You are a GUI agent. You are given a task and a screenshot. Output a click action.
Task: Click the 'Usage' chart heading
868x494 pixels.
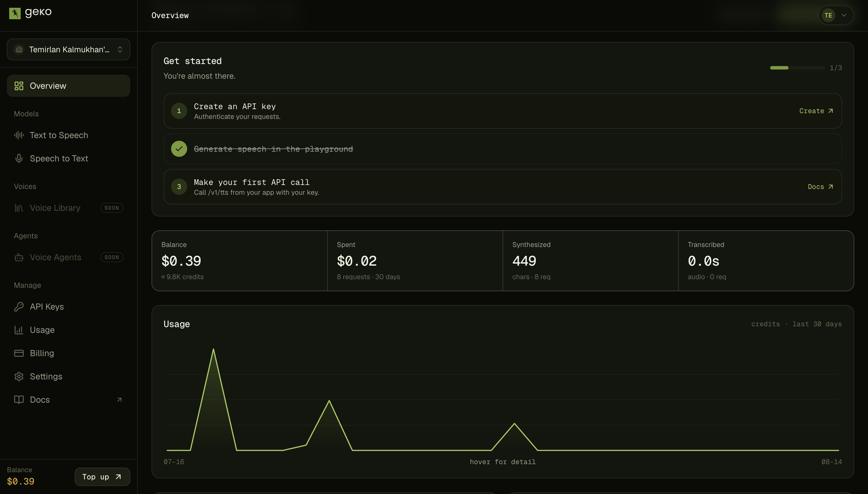click(x=177, y=324)
